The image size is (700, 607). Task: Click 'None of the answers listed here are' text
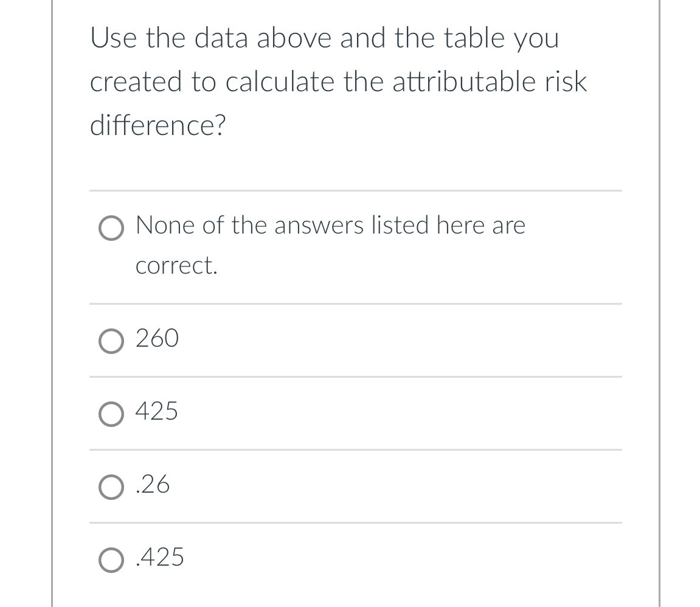click(330, 226)
